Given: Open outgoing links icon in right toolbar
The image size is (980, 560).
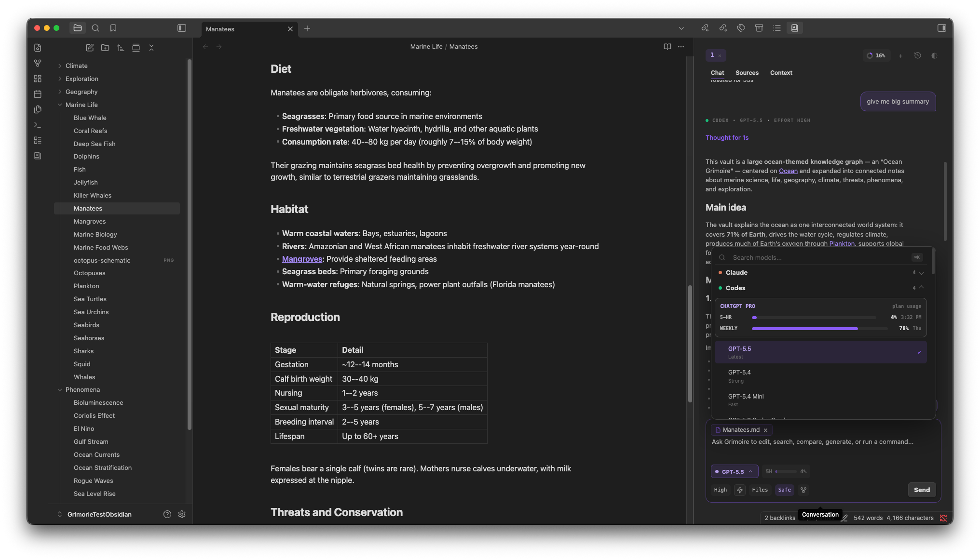Looking at the screenshot, I should coord(723,28).
